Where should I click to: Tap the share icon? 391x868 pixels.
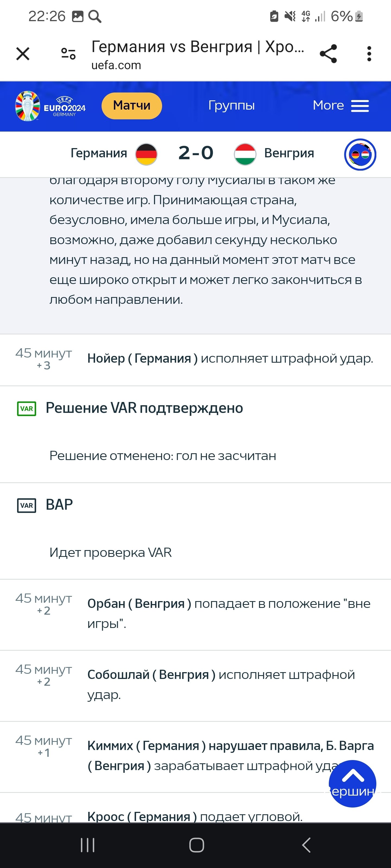pyautogui.click(x=328, y=54)
